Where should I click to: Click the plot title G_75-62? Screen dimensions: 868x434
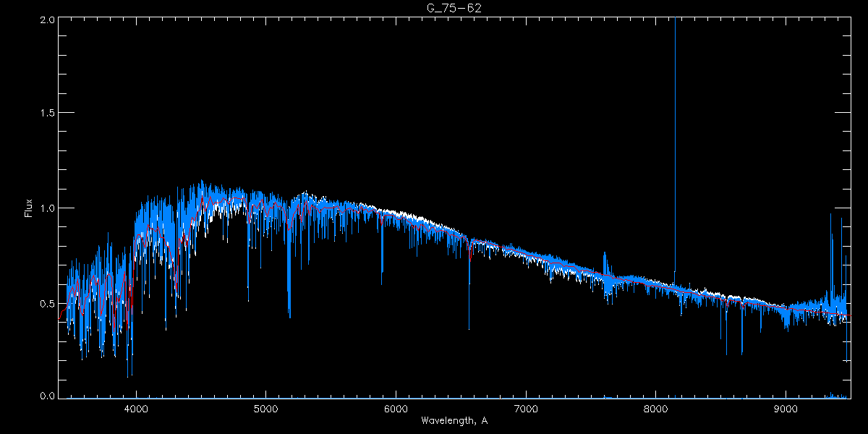tap(454, 8)
